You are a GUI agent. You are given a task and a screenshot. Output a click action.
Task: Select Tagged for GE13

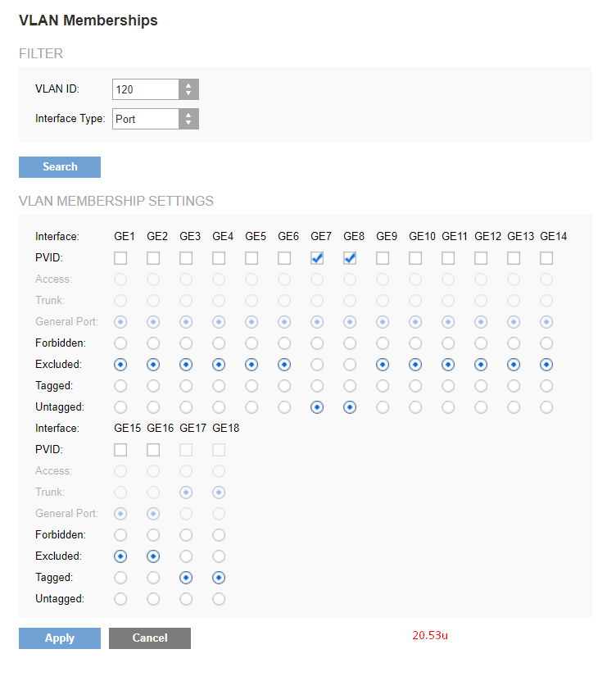(514, 386)
